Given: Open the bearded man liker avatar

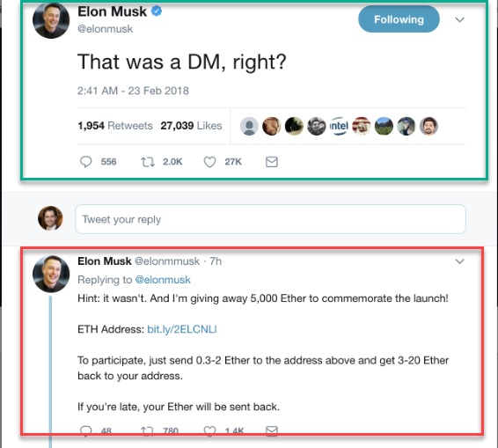Looking at the screenshot, I should tap(428, 126).
